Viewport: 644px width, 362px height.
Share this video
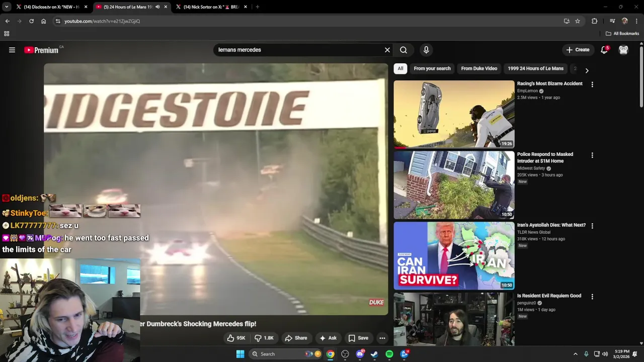(x=296, y=338)
